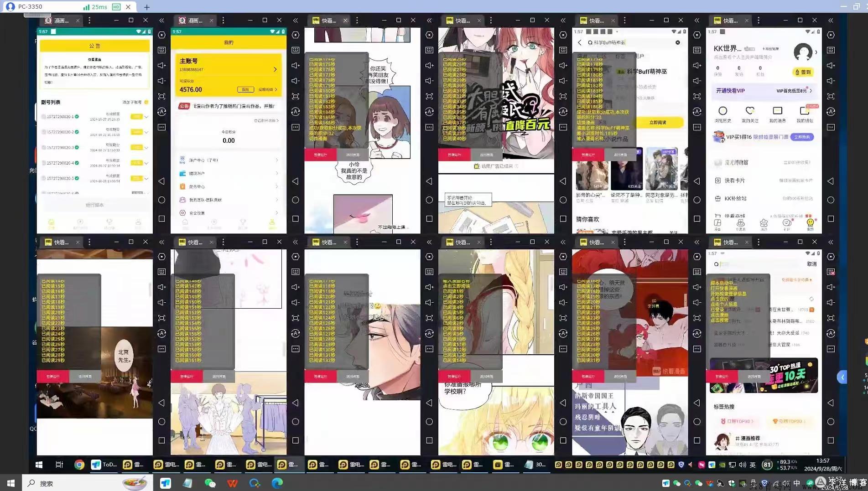Open rightmost smiley tab in KK bottom nav

pos(810,223)
